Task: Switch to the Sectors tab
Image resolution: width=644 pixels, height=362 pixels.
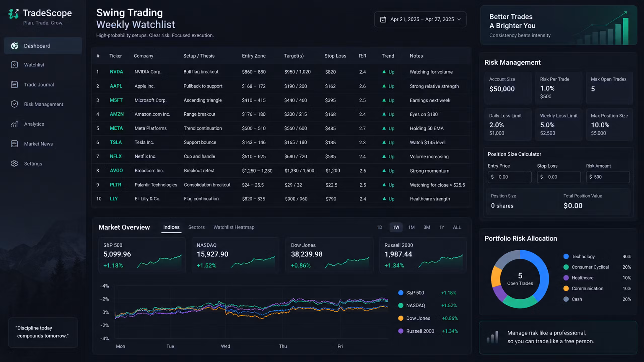Action: 196,227
